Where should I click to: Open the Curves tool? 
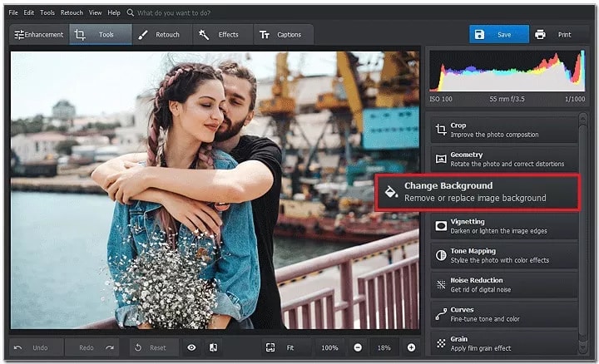pyautogui.click(x=504, y=314)
